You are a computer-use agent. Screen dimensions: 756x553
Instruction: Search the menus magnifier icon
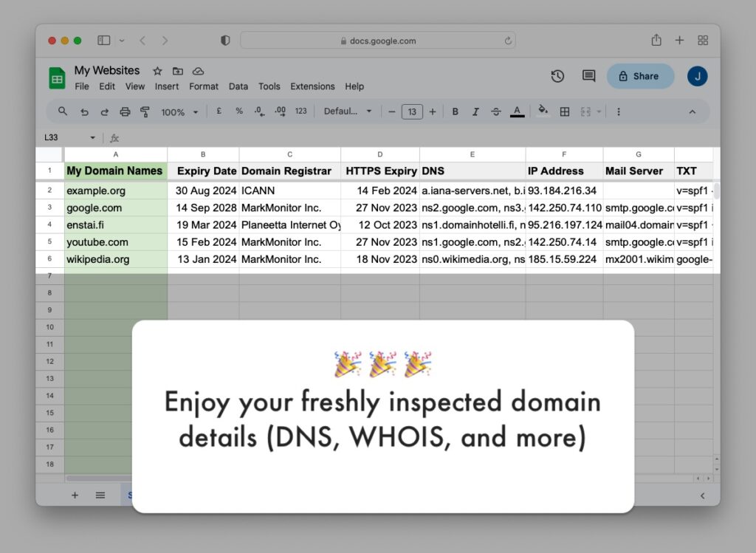point(63,111)
